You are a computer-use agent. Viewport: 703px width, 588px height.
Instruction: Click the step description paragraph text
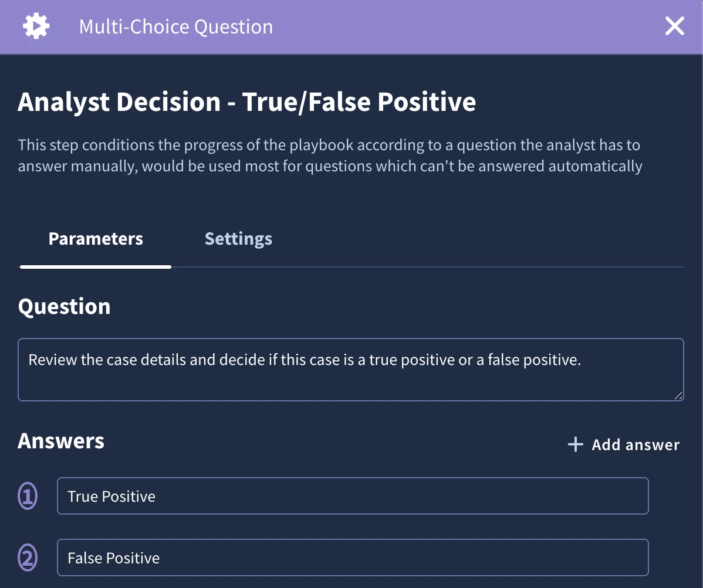[x=330, y=155]
